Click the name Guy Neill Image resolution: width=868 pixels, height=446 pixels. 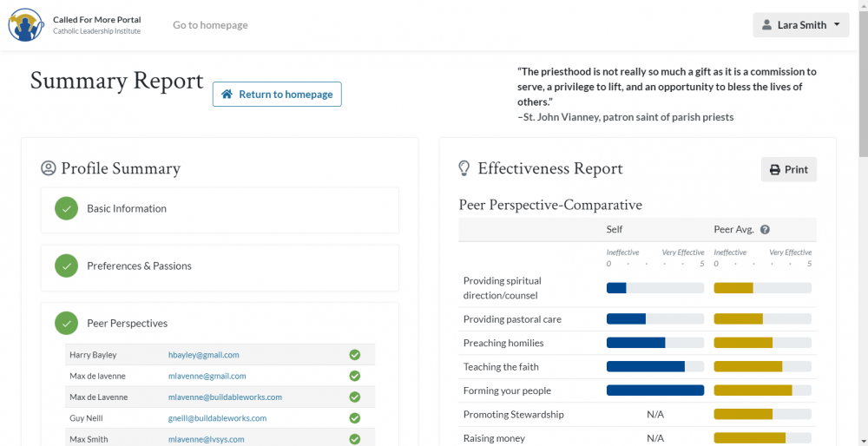pos(86,417)
